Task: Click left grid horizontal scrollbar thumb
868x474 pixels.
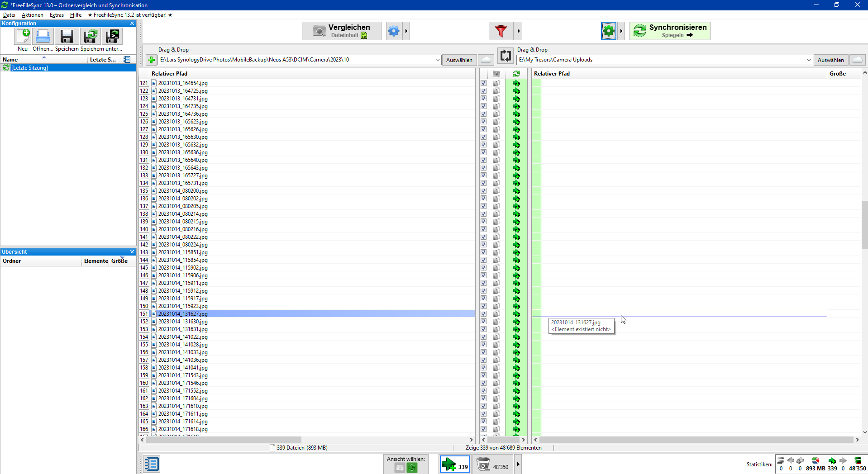Action: 224,440
